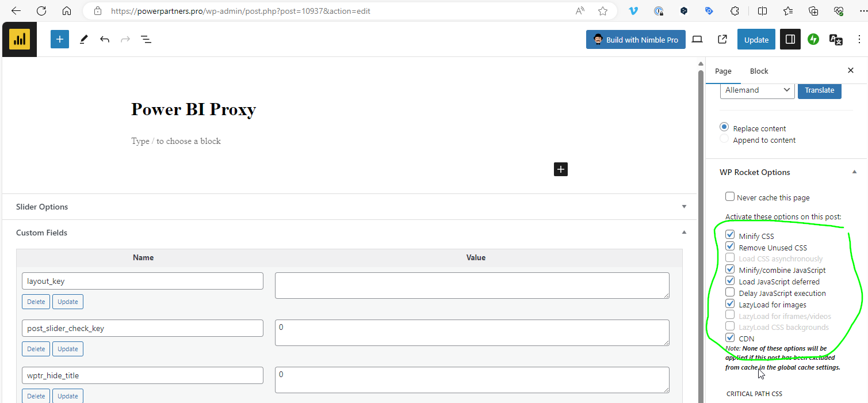Open the translation plugin icon in toolbar

836,39
